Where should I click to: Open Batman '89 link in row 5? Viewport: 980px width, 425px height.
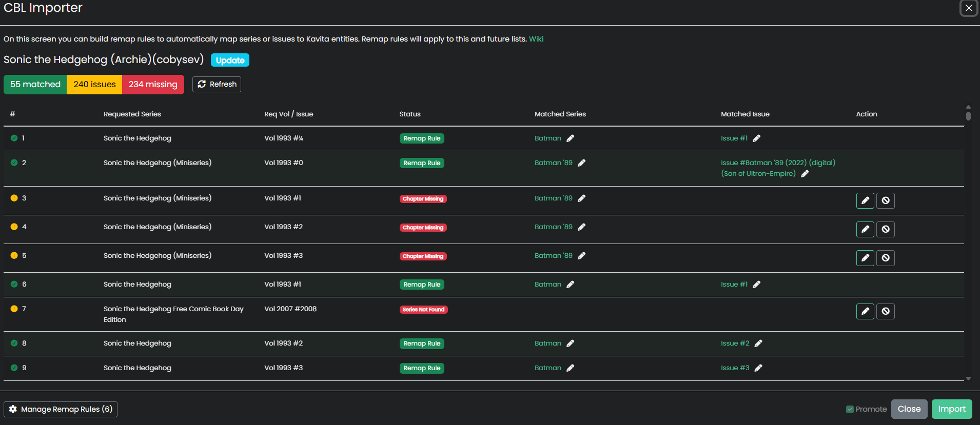[x=554, y=256]
